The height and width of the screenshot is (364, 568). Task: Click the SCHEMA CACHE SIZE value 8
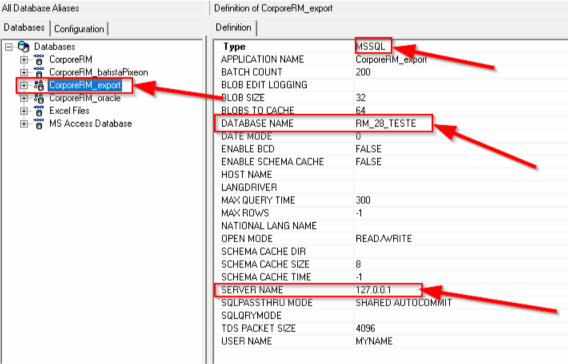tap(358, 264)
